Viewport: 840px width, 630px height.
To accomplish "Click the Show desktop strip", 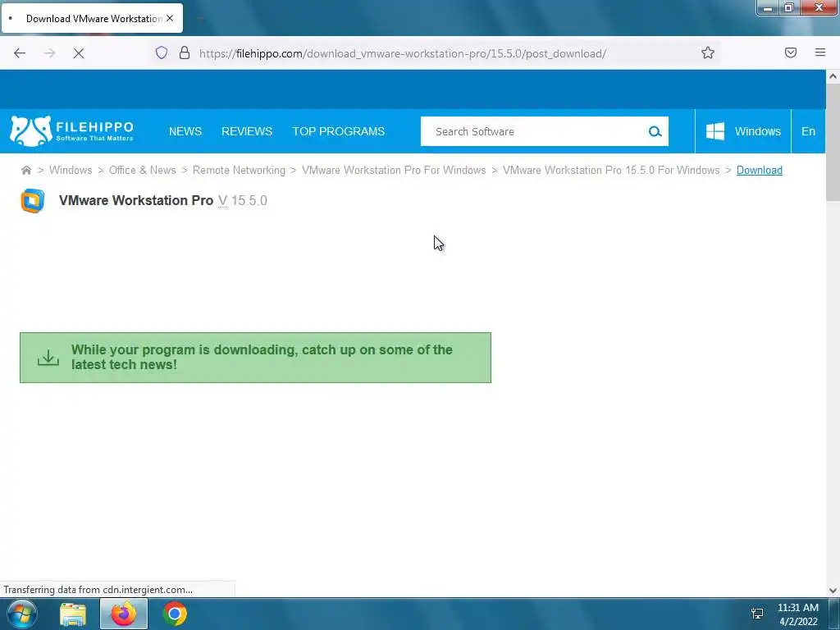I will pos(834,614).
